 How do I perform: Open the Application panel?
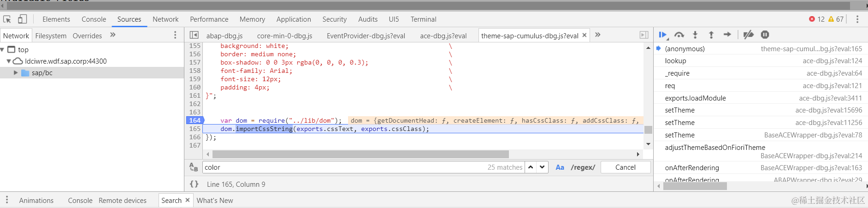[x=294, y=19]
